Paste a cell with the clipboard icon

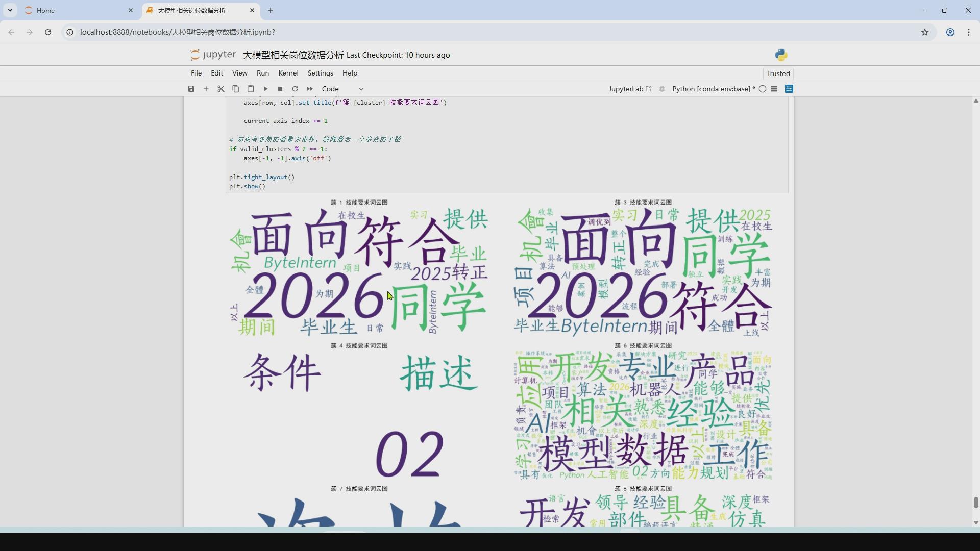click(x=251, y=88)
